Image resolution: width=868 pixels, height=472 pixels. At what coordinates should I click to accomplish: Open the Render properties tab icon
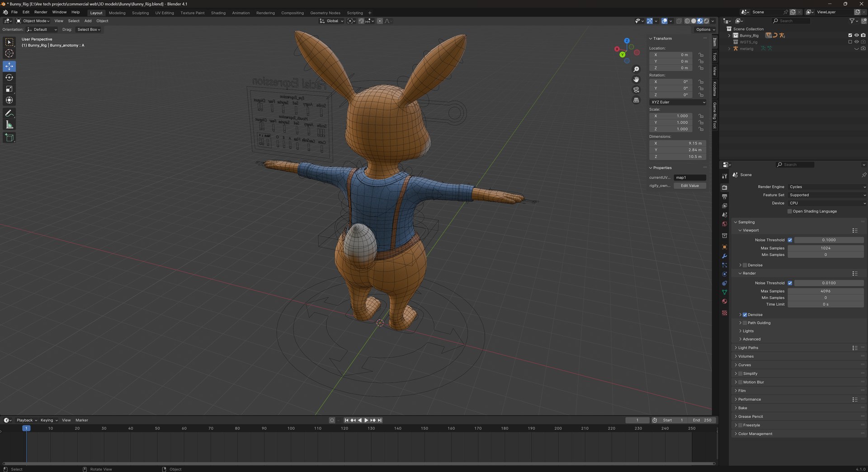point(725,187)
